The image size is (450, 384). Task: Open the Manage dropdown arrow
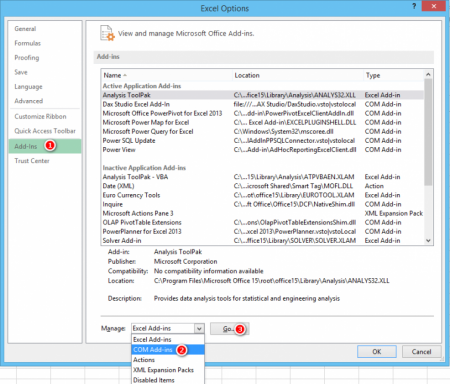pos(199,329)
